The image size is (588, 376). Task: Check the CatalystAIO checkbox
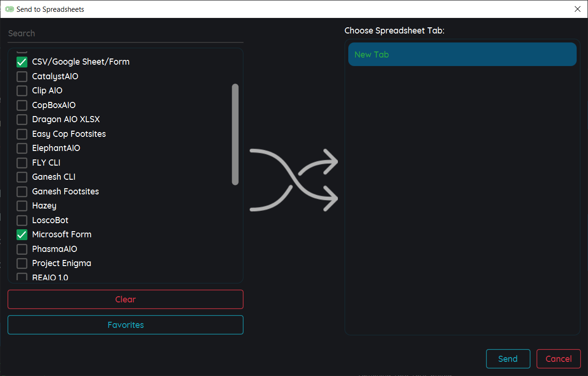coord(22,76)
